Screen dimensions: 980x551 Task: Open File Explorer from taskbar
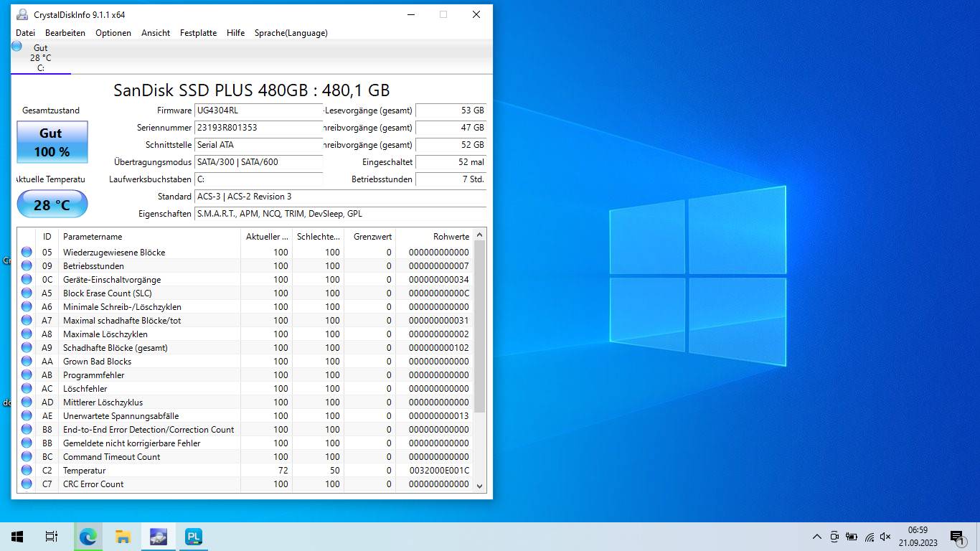[x=123, y=537]
